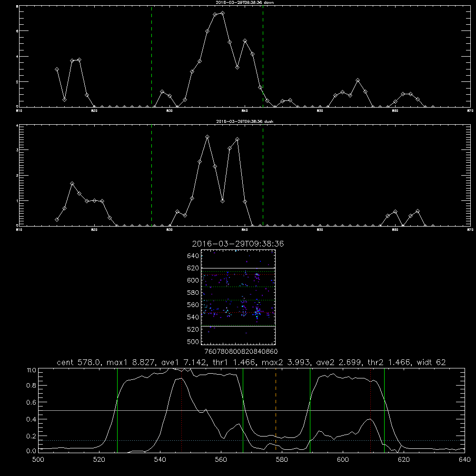Click 'max2 3.993' in the profile plot title

[x=286, y=362]
